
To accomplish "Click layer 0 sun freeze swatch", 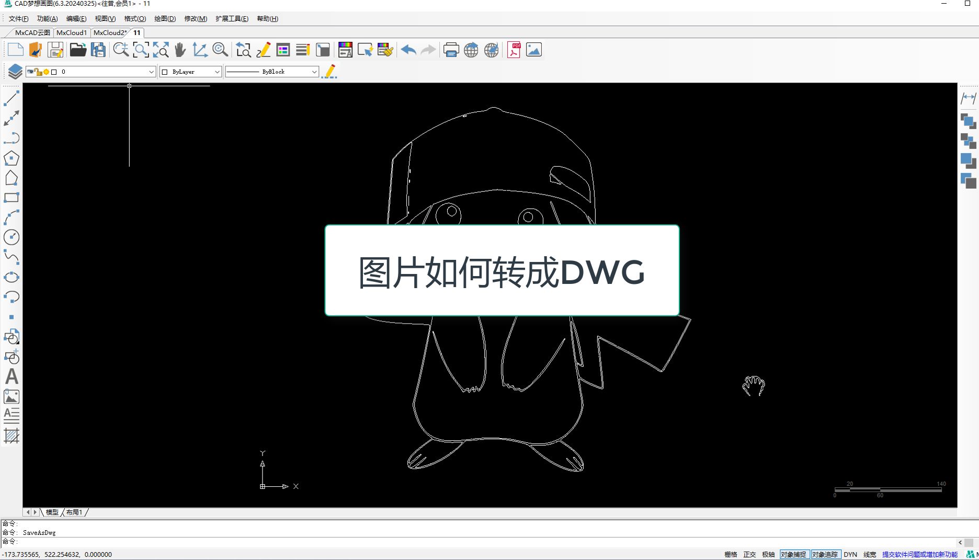I will (x=46, y=72).
